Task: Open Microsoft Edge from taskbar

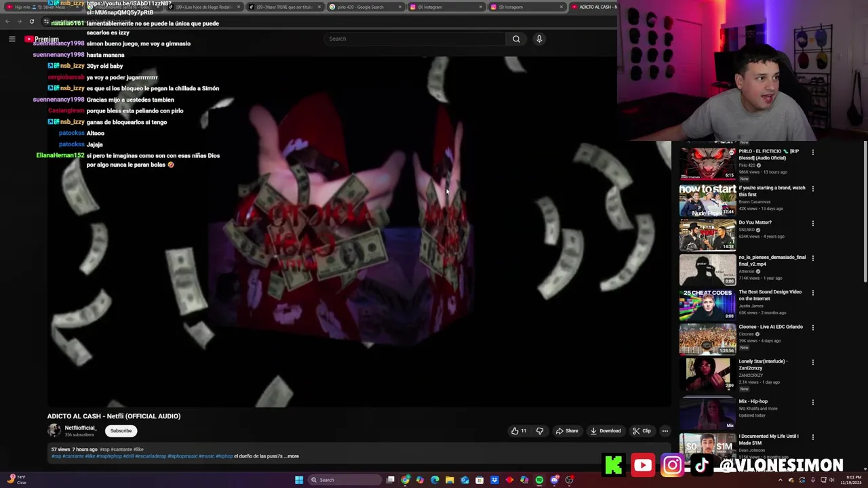Action: pos(435,480)
